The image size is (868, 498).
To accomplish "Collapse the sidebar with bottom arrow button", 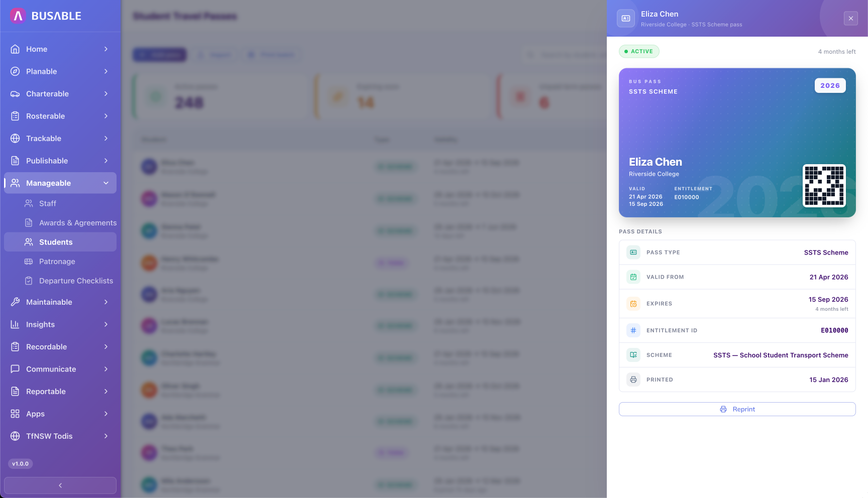I will tap(60, 485).
